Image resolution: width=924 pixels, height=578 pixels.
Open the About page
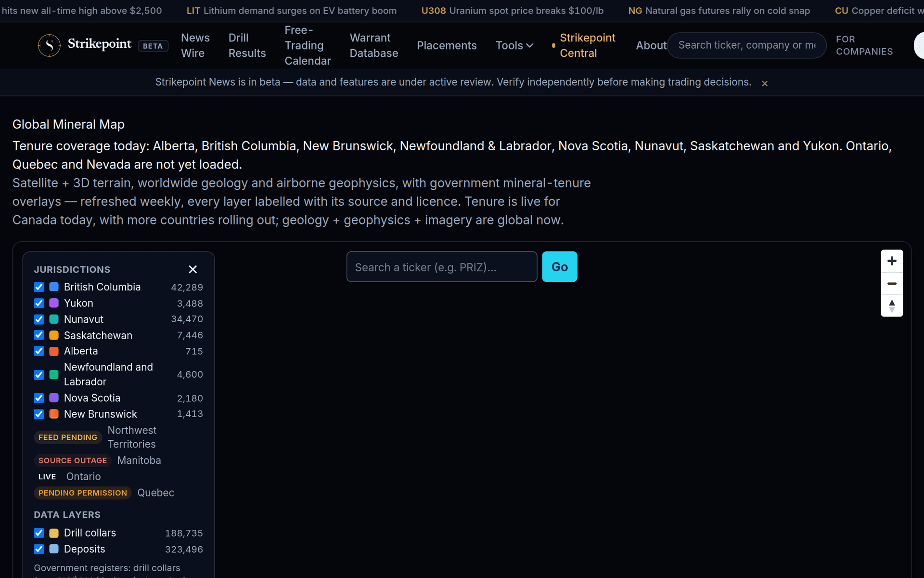click(x=651, y=45)
